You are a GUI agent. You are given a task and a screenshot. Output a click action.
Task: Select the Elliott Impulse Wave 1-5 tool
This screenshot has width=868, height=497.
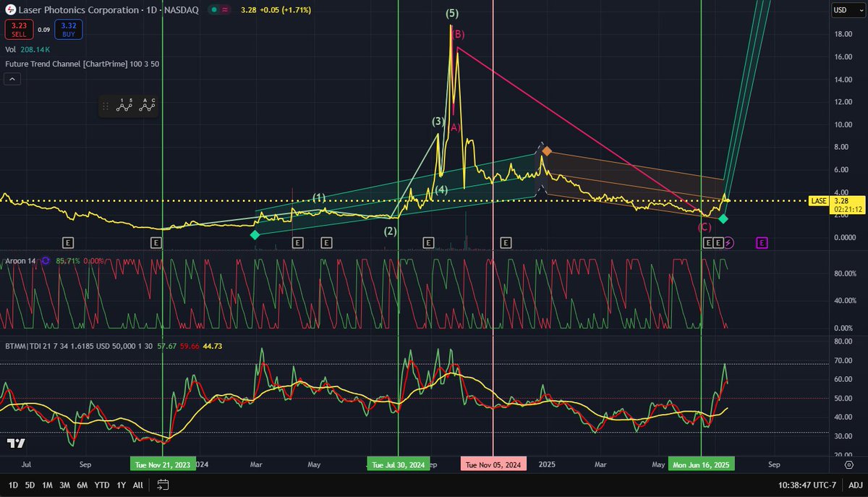(x=126, y=106)
